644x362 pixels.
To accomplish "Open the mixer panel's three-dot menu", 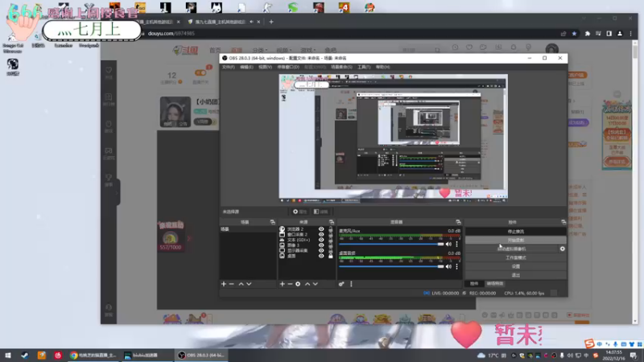I will 351,284.
